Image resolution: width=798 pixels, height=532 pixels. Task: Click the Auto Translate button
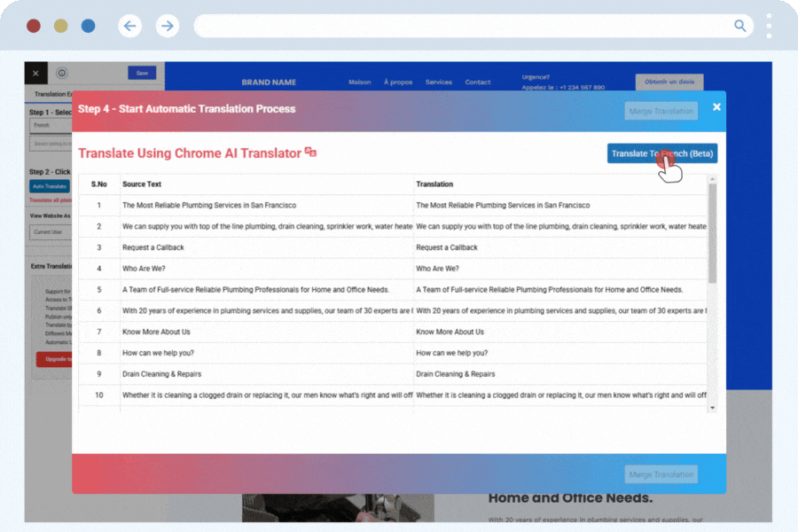click(x=50, y=186)
